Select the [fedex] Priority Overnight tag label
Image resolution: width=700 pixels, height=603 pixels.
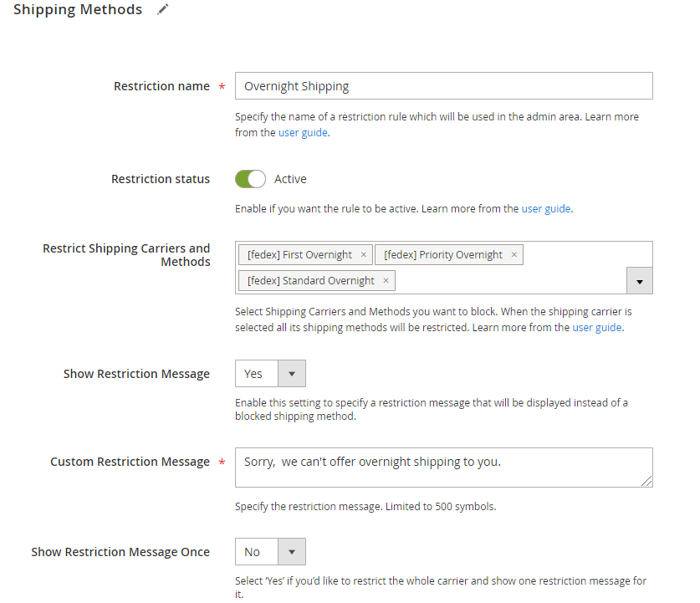click(443, 254)
